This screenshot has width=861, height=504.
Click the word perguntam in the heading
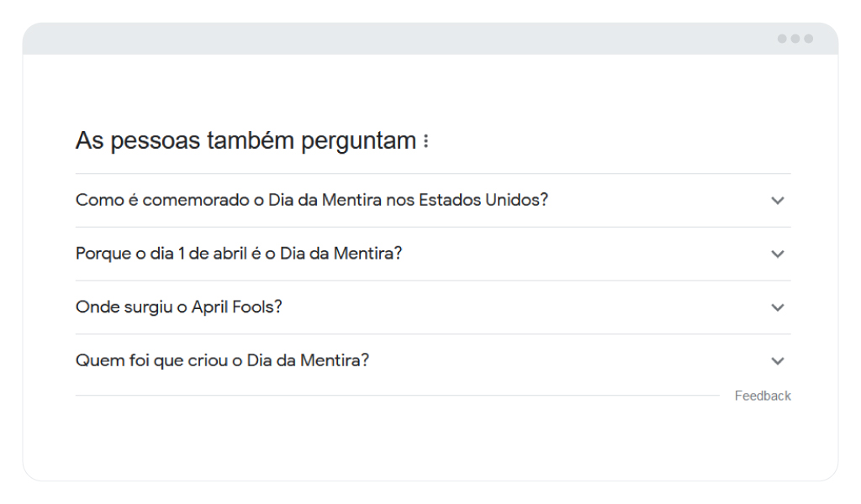point(358,141)
